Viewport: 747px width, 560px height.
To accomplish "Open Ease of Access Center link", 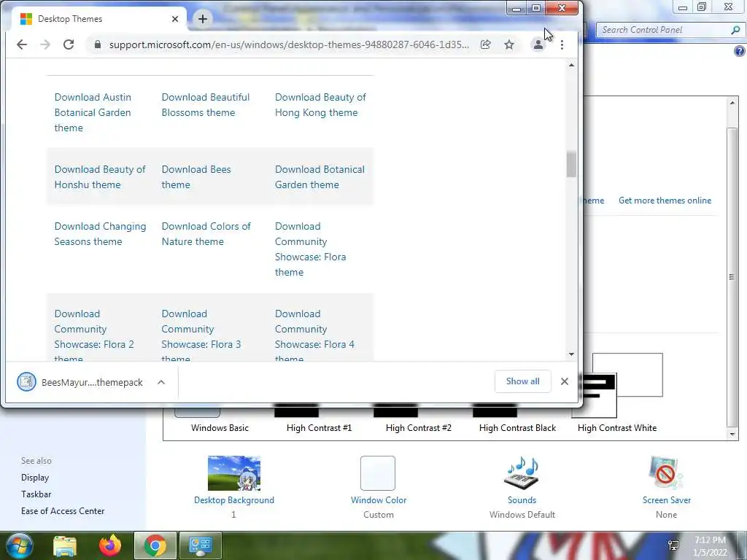I will coord(63,511).
